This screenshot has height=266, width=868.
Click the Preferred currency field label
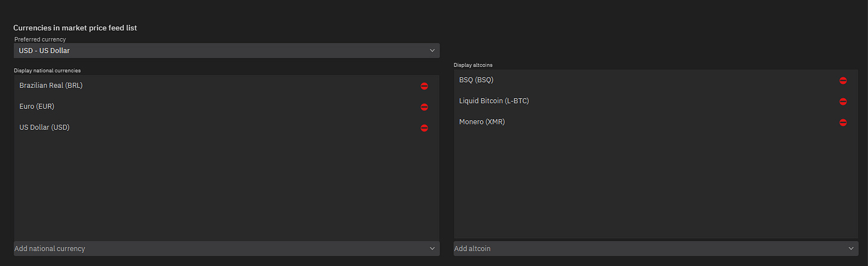tap(40, 39)
